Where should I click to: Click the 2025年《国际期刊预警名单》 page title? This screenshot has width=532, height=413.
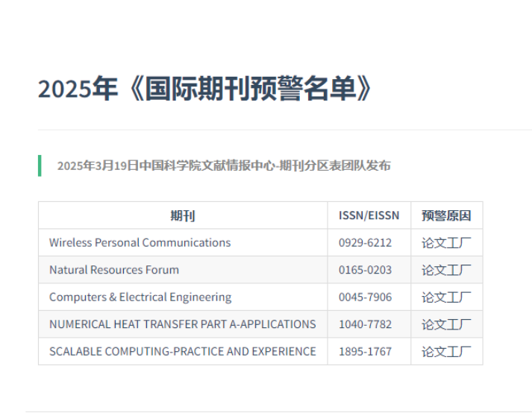(x=205, y=89)
